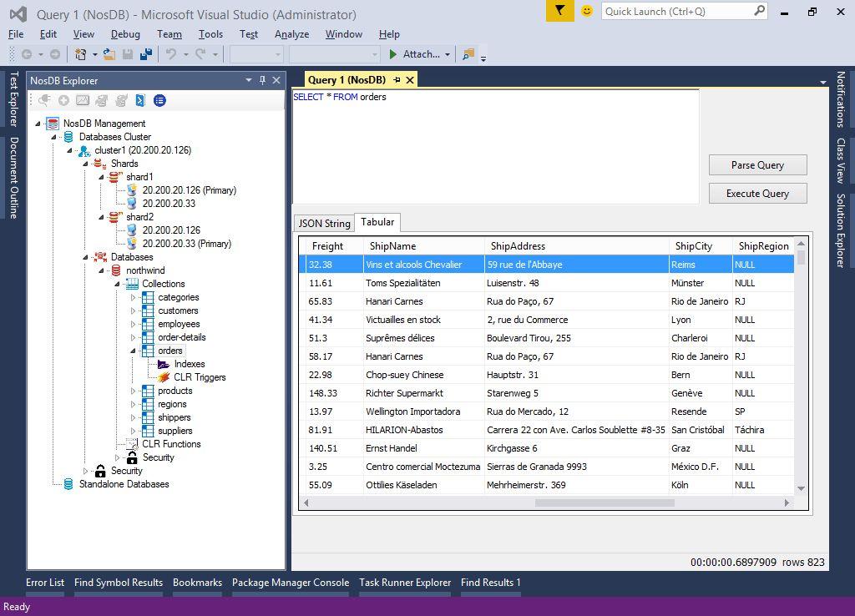
Task: Open the Tools menu
Action: (210, 33)
